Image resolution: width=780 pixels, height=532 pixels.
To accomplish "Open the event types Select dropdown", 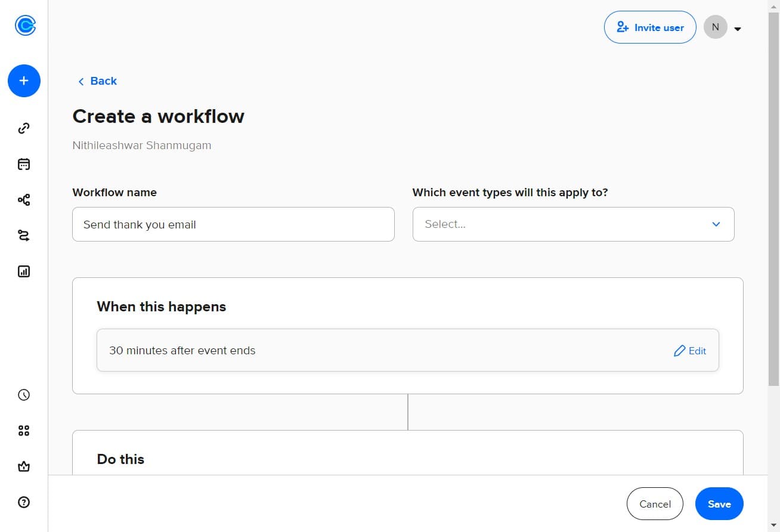I will coord(572,224).
